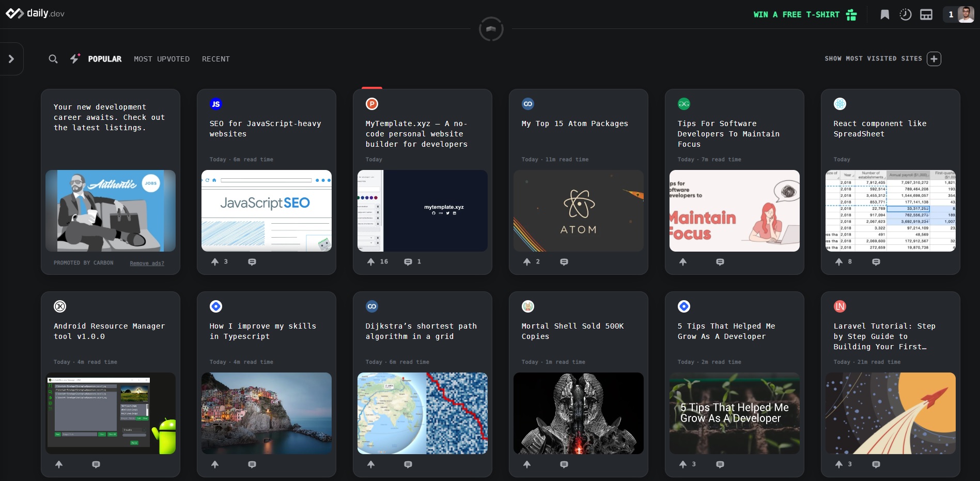Switch to Most Upvoted tab
The width and height of the screenshot is (980, 481).
pyautogui.click(x=162, y=59)
